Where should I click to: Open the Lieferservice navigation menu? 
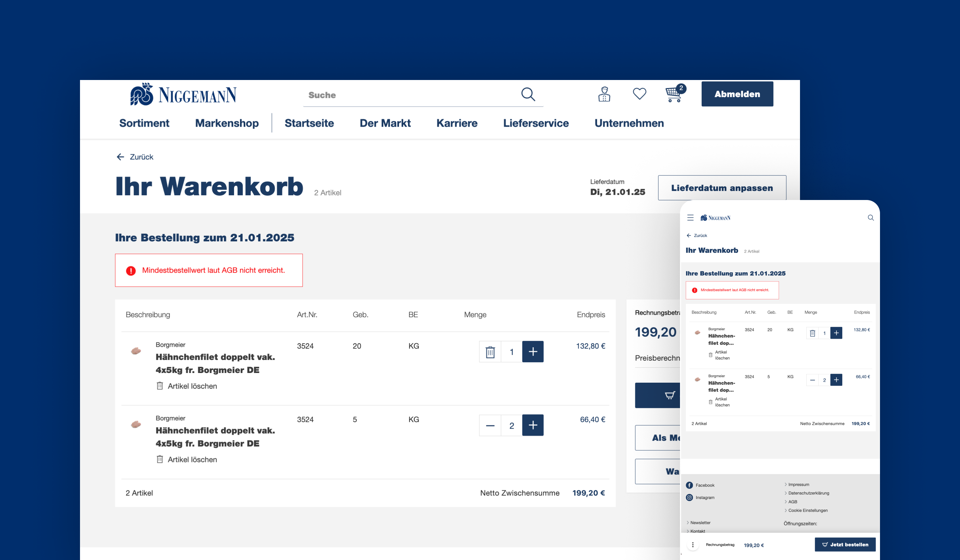point(536,123)
